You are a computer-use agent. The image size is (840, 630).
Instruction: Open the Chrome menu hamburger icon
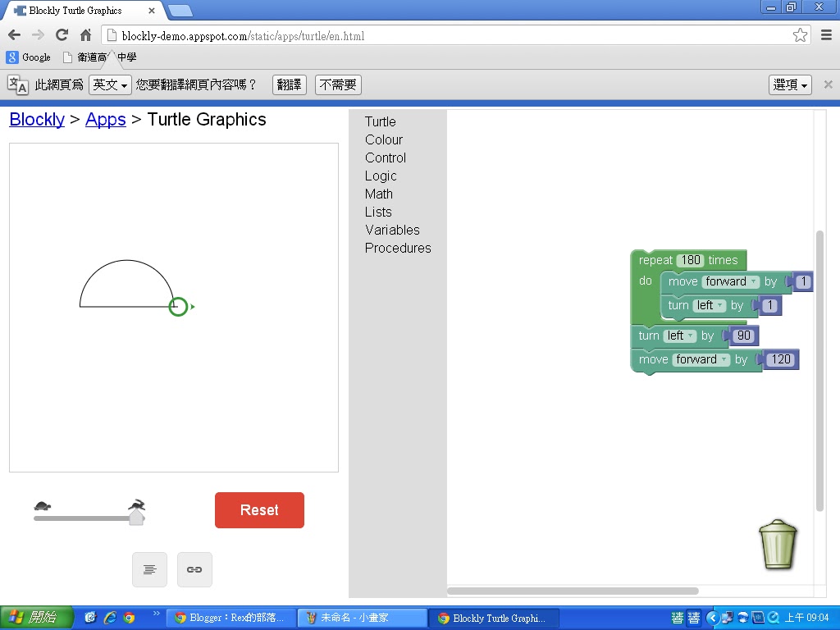click(x=826, y=35)
